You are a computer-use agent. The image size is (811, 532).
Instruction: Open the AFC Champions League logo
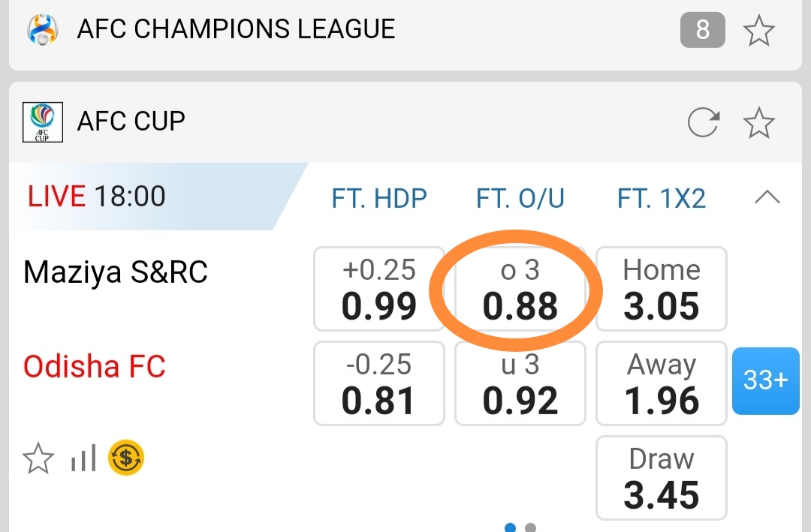(x=43, y=30)
